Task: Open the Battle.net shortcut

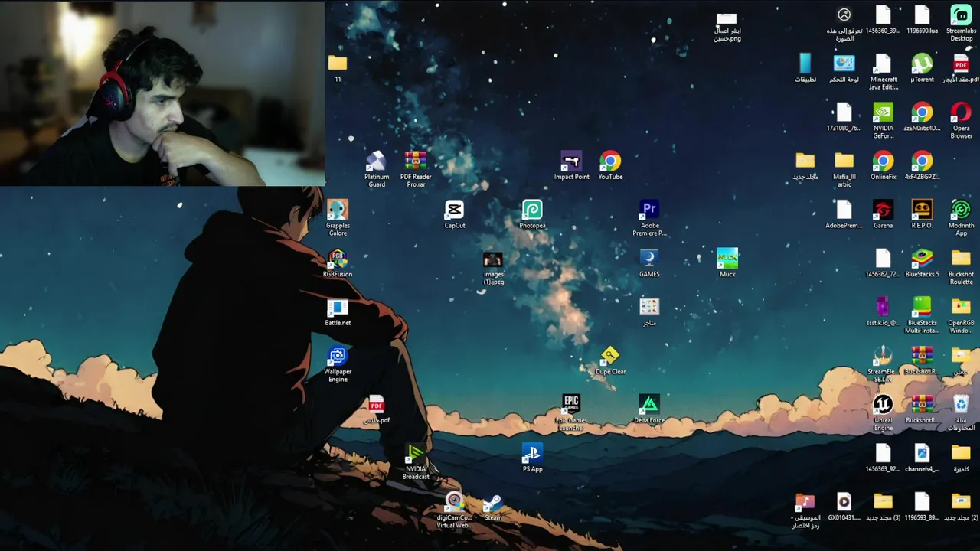Action: [338, 312]
